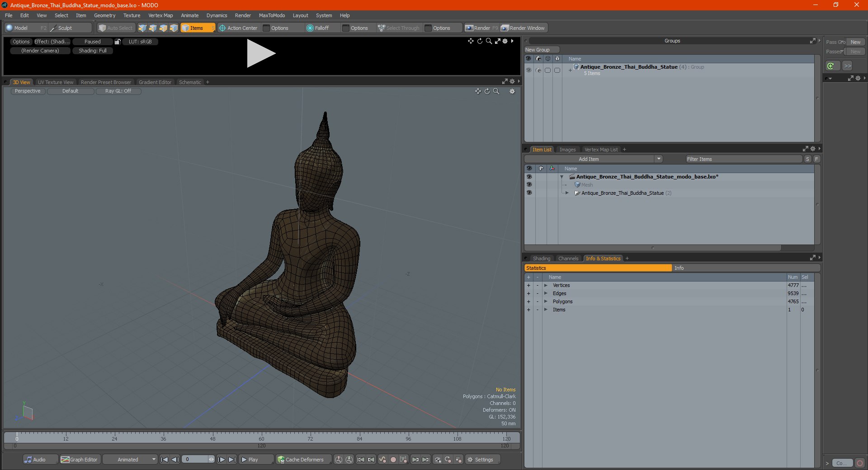Toggle Select Through
Image resolution: width=868 pixels, height=470 pixels.
click(x=399, y=28)
